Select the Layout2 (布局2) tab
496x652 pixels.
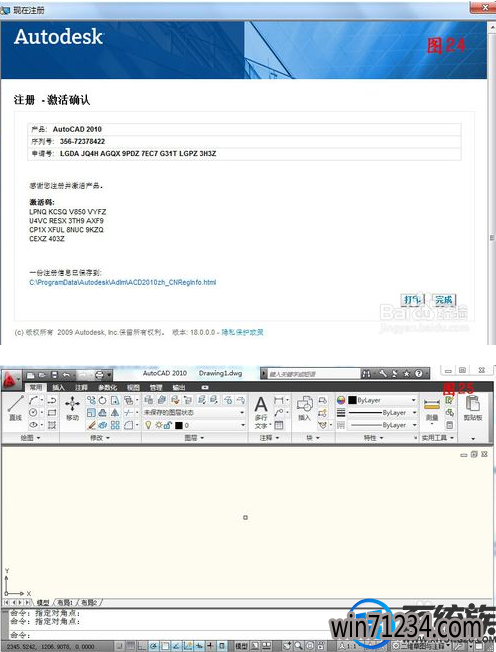click(89, 602)
